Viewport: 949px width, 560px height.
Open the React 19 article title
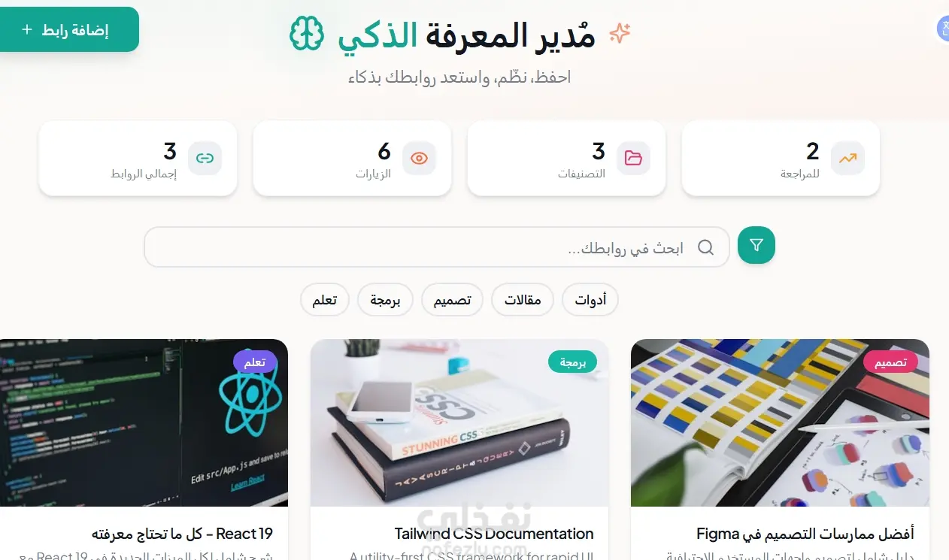pos(182,534)
